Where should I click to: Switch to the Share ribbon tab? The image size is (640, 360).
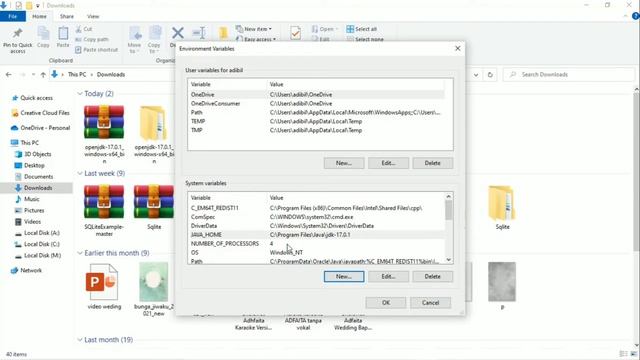click(67, 16)
